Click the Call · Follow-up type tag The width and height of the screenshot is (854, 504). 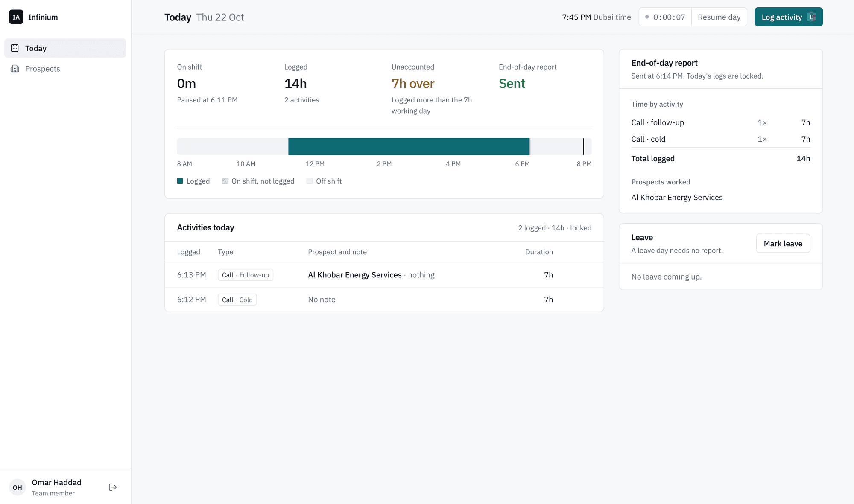tap(246, 275)
